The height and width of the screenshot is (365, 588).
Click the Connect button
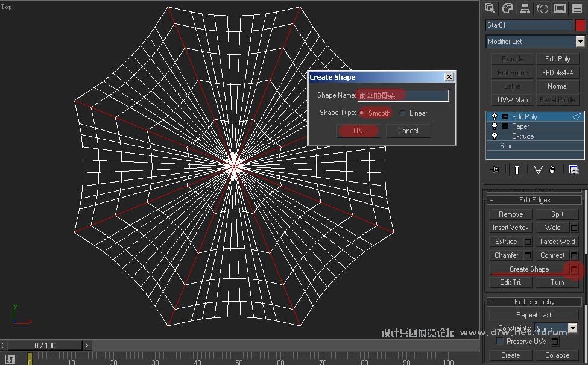(552, 255)
